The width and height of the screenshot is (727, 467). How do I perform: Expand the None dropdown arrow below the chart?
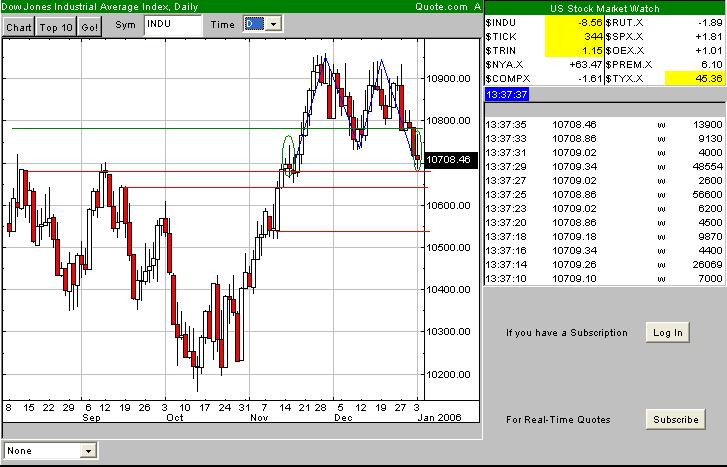click(88, 450)
